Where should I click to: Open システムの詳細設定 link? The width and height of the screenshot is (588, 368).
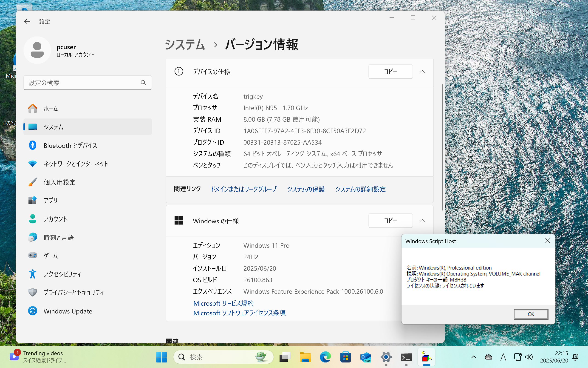tap(360, 189)
